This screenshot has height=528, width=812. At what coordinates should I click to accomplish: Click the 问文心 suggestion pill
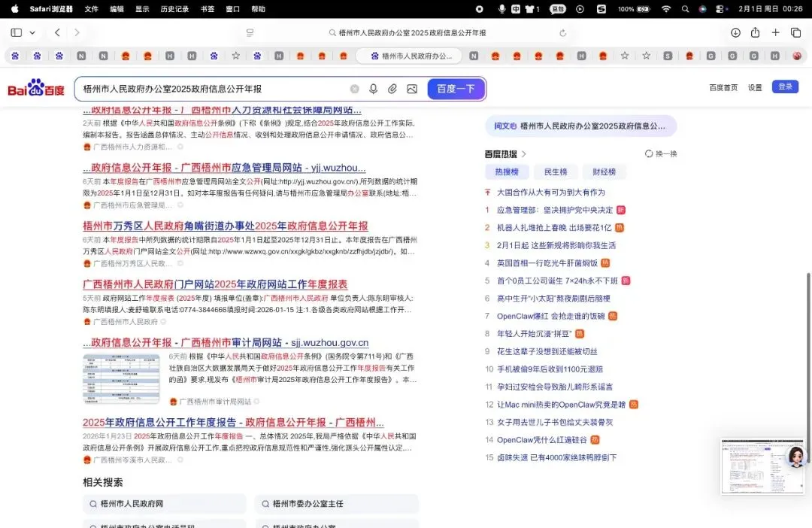click(581, 126)
